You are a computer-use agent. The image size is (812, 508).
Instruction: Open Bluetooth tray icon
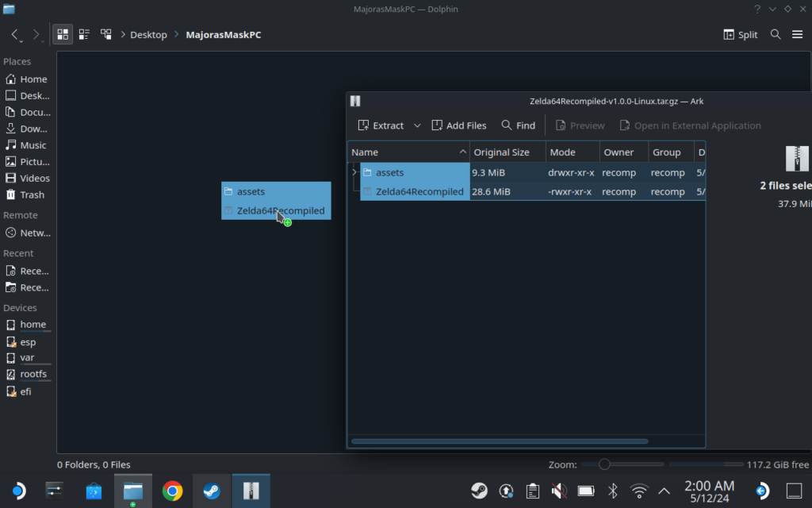coord(613,491)
